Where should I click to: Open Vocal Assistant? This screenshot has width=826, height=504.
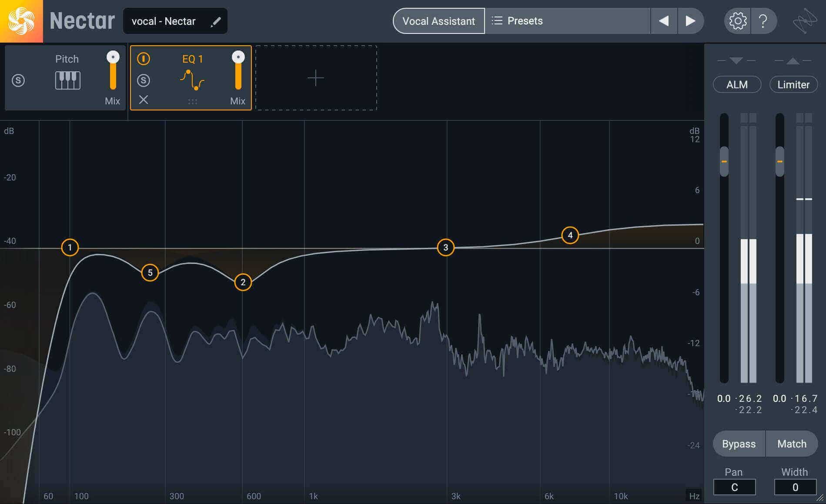438,21
